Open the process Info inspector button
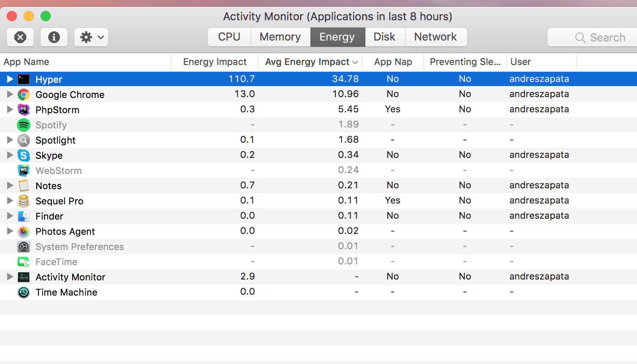The image size is (637, 364). tap(54, 37)
